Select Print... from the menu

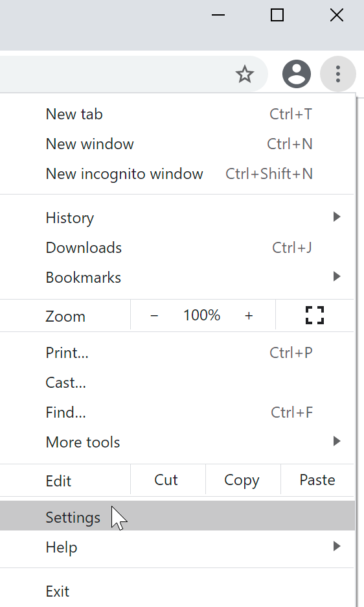[x=177, y=353]
